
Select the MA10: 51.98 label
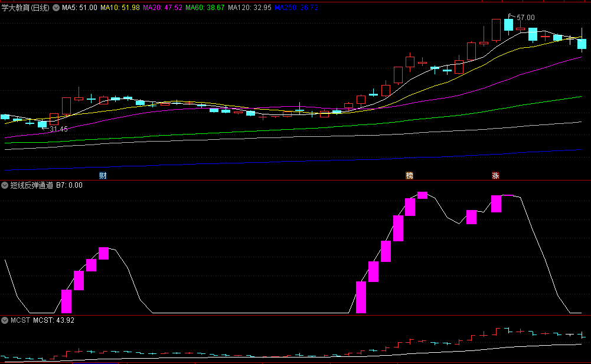click(120, 8)
